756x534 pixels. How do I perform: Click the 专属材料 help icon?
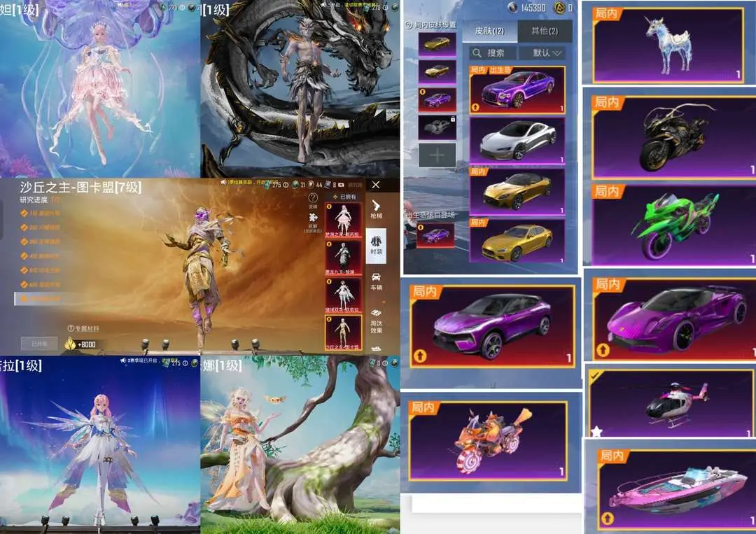click(71, 328)
